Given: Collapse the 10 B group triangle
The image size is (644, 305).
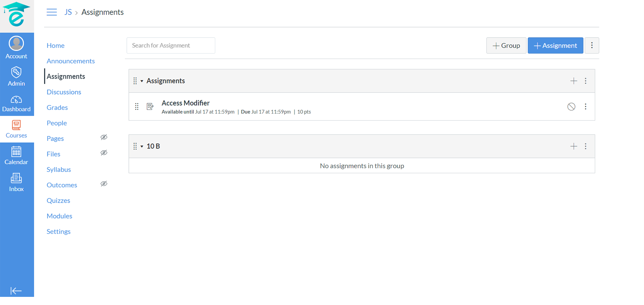Looking at the screenshot, I should tap(142, 146).
